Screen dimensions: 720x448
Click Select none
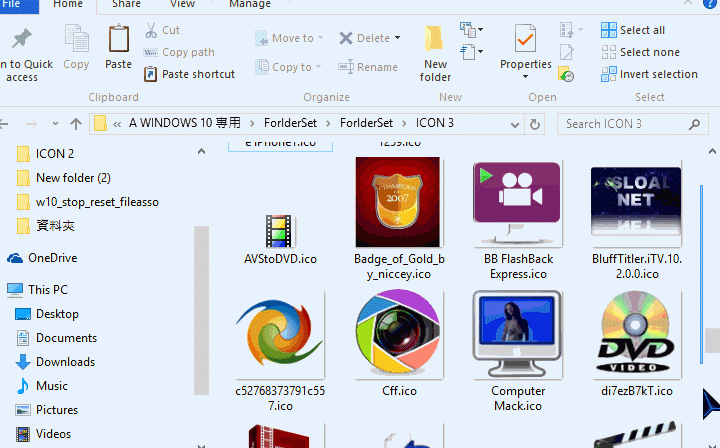641,52
